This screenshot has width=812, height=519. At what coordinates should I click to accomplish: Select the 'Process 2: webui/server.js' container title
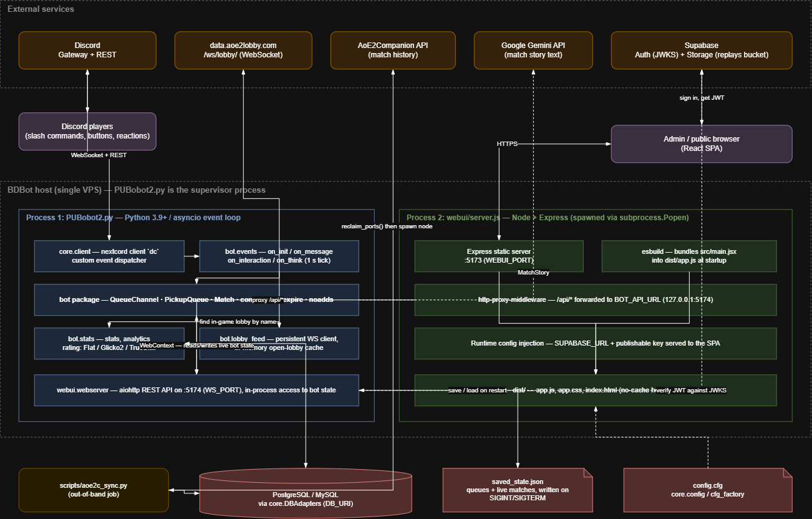click(548, 218)
